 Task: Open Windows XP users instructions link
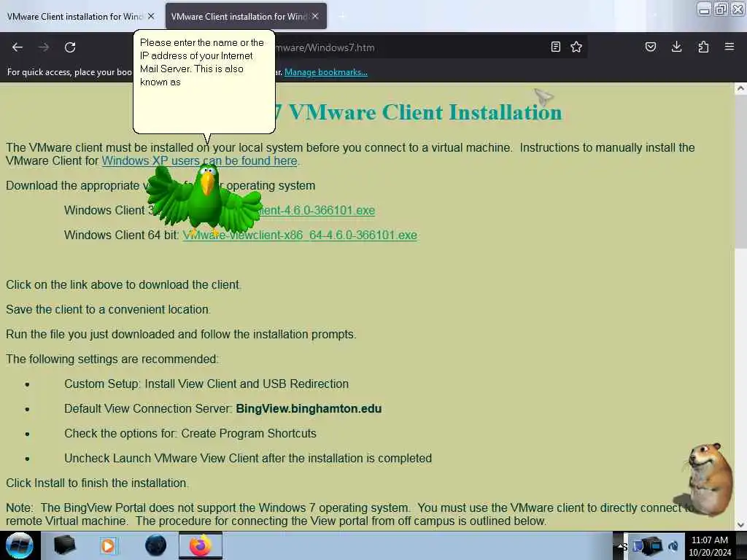(x=200, y=161)
